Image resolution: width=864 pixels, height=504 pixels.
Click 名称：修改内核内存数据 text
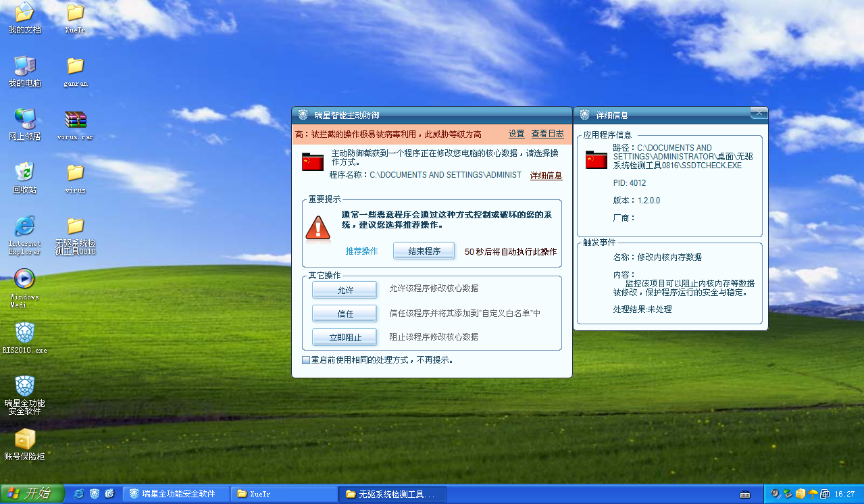tap(657, 257)
